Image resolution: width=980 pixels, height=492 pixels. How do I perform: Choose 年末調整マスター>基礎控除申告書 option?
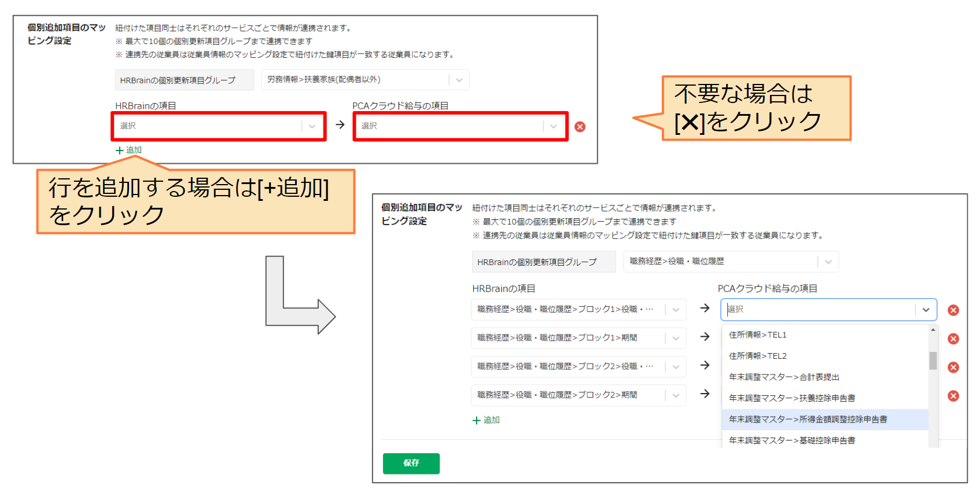point(825,440)
